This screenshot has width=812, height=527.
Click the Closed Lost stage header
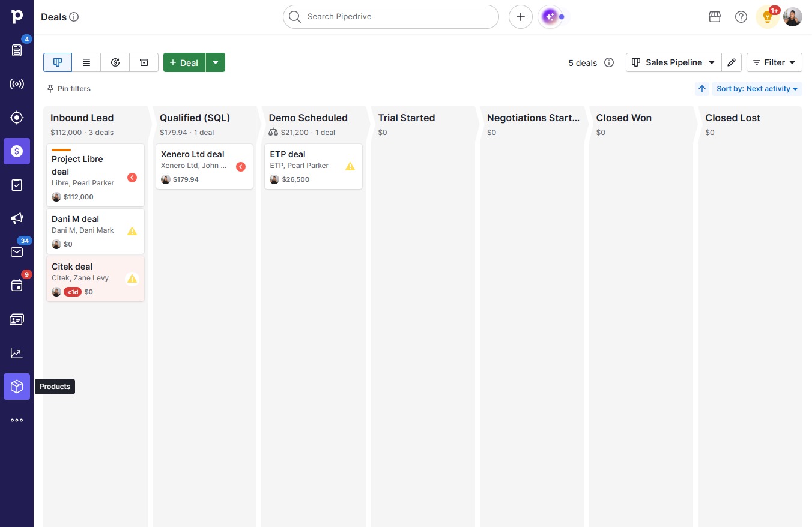733,118
